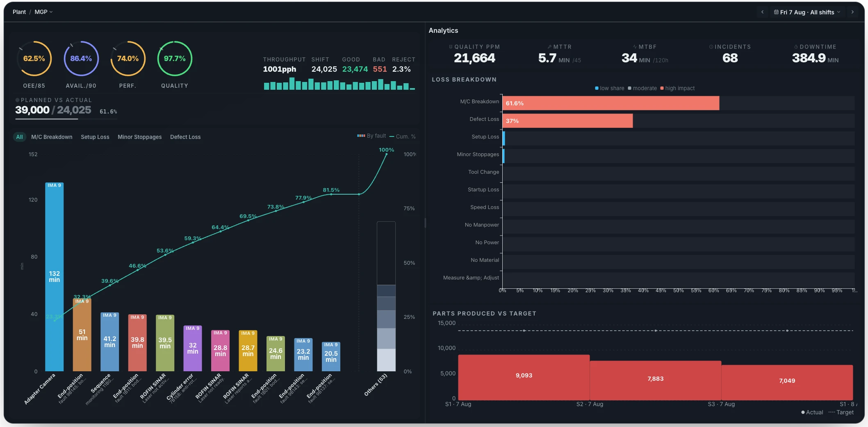Click the MTBF pulse icon
The image size is (868, 427).
point(635,47)
